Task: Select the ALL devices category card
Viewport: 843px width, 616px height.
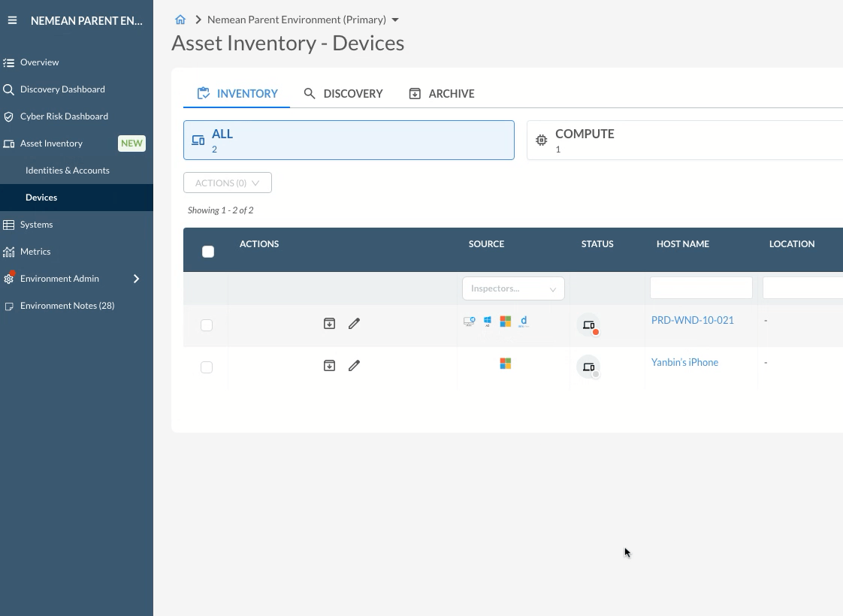Action: tap(349, 140)
